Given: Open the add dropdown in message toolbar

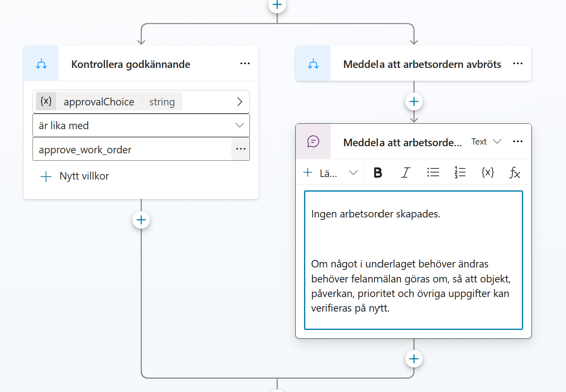Looking at the screenshot, I should 331,172.
